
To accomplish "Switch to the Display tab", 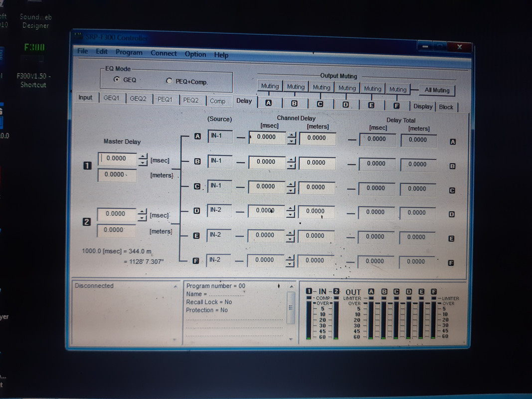I will tap(423, 107).
